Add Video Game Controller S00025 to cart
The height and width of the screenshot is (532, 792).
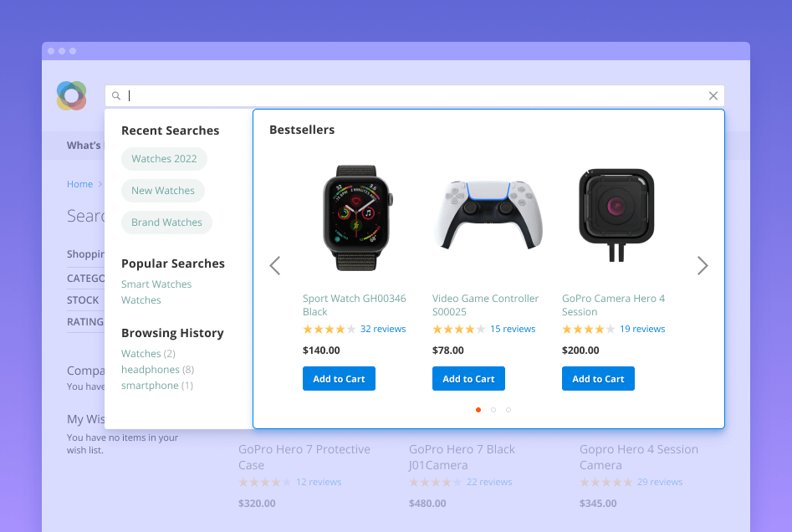[468, 379]
